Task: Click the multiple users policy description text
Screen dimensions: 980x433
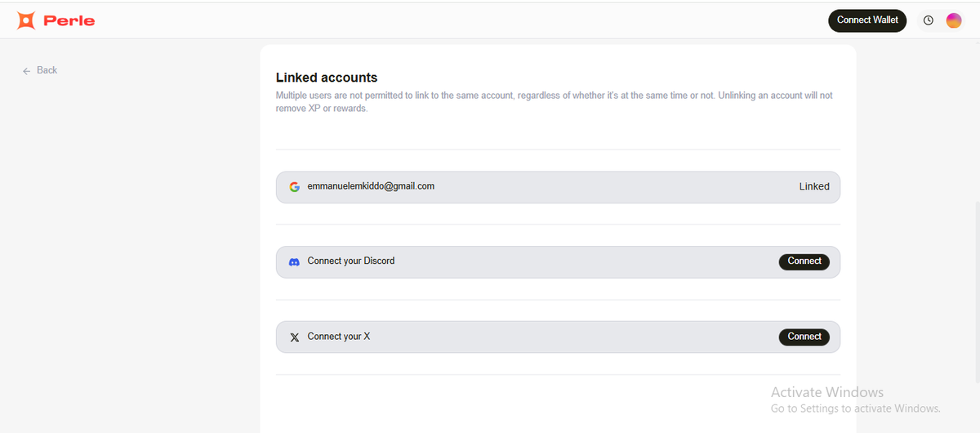Action: pos(555,102)
